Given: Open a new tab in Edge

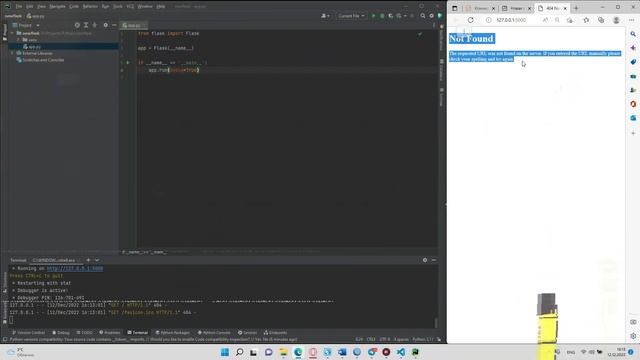Looking at the screenshot, I should (x=576, y=8).
